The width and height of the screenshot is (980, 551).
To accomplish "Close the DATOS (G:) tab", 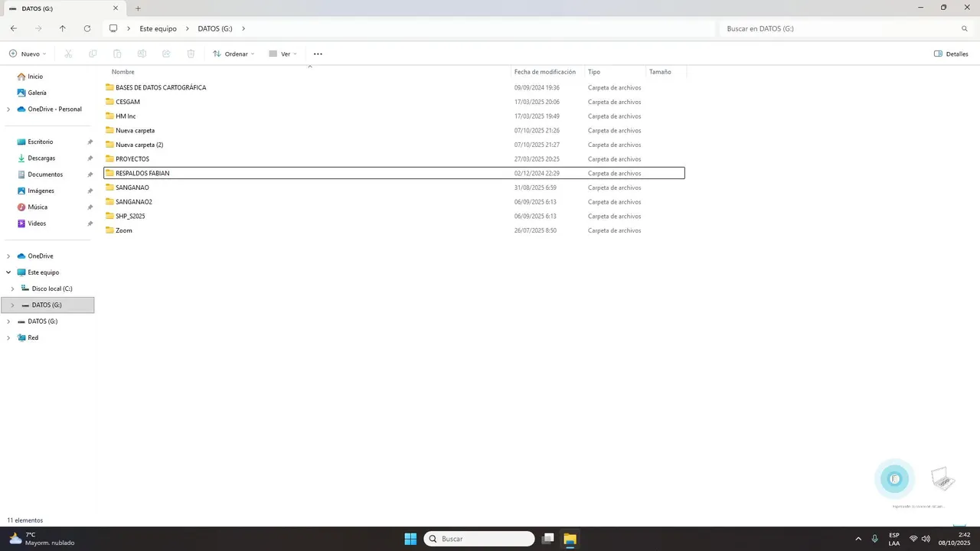I will [x=116, y=8].
